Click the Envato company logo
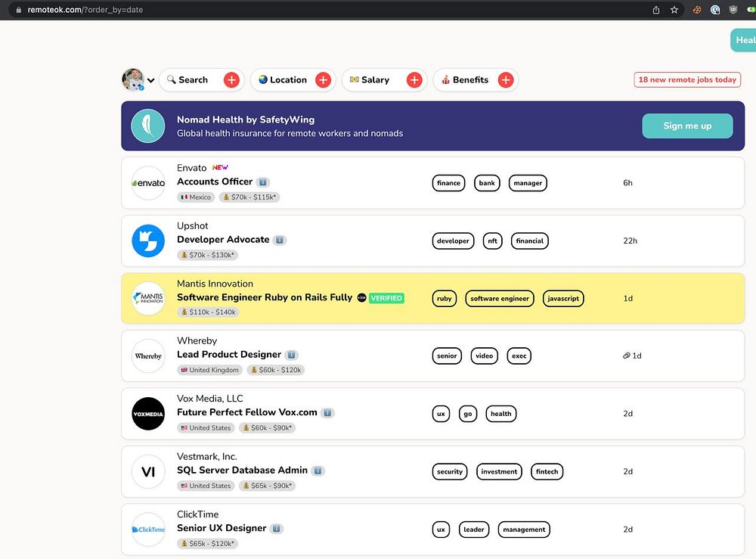 (148, 183)
